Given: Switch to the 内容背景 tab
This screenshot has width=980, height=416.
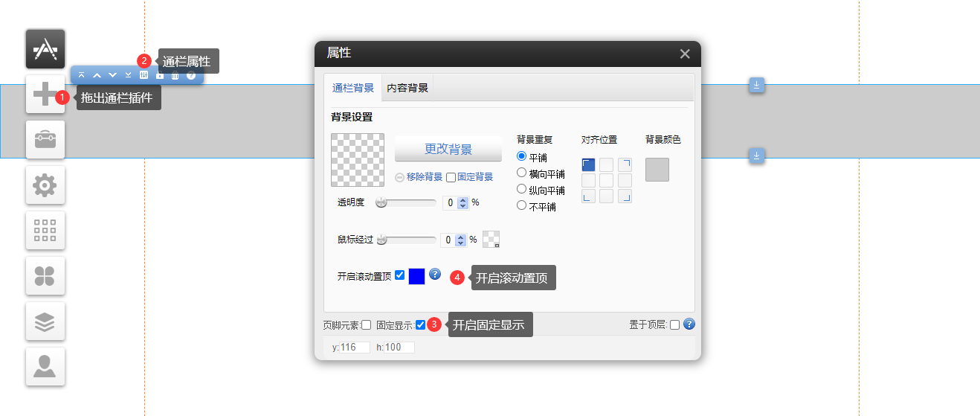Looking at the screenshot, I should [407, 88].
